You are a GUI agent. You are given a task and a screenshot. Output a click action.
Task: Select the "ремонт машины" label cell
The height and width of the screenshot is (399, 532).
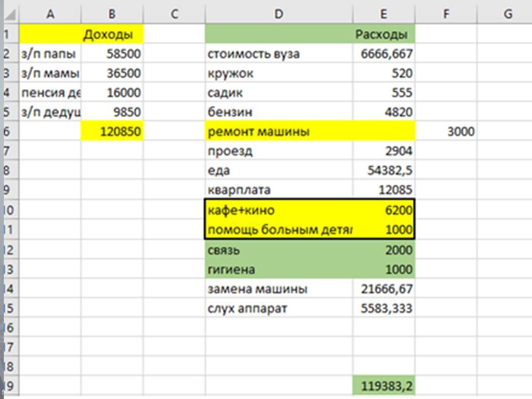pyautogui.click(x=278, y=132)
